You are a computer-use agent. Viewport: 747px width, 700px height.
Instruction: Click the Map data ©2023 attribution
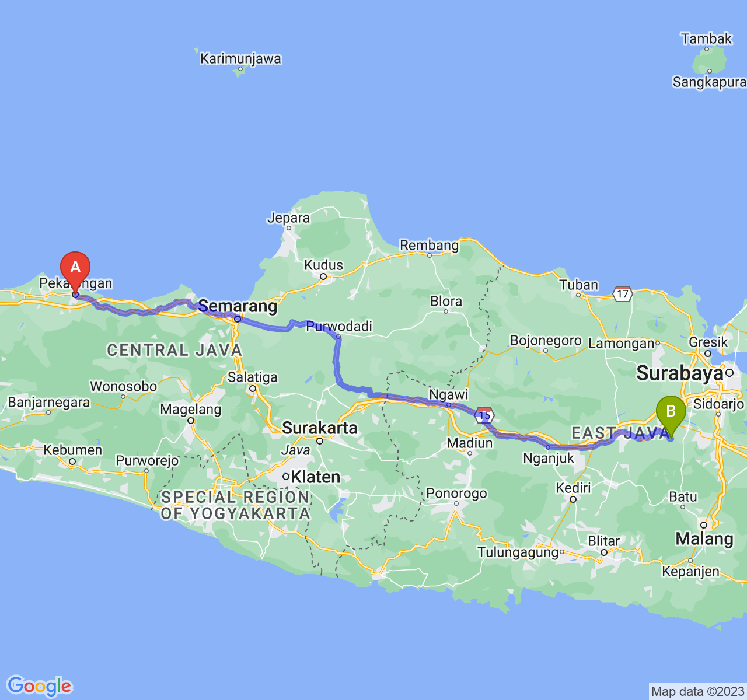(697, 692)
